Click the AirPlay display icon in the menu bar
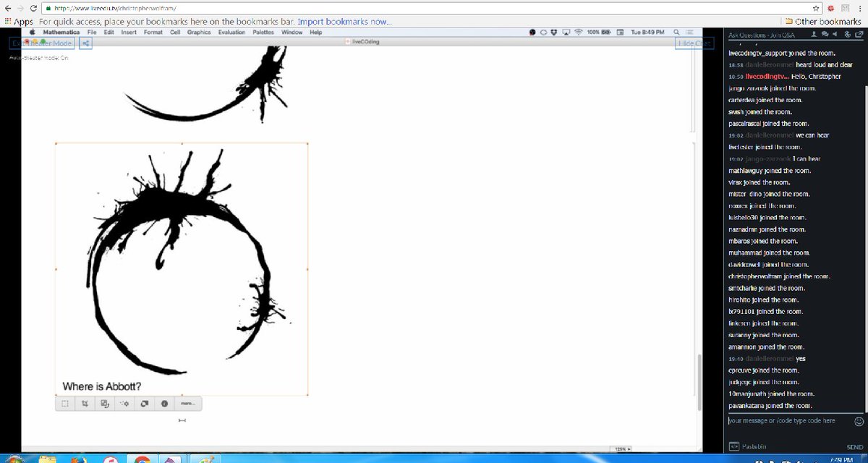Viewport: 868px width, 463px height. [566, 33]
